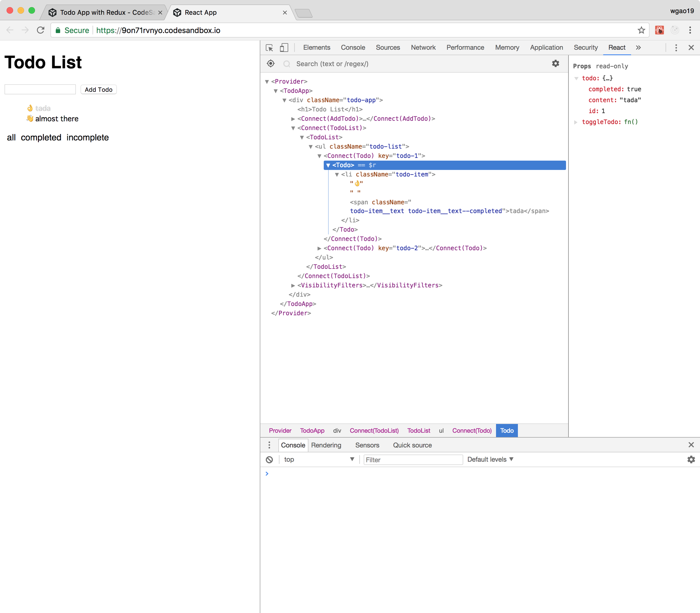700x613 pixels.
Task: Toggle the almost there todo item
Action: (57, 119)
